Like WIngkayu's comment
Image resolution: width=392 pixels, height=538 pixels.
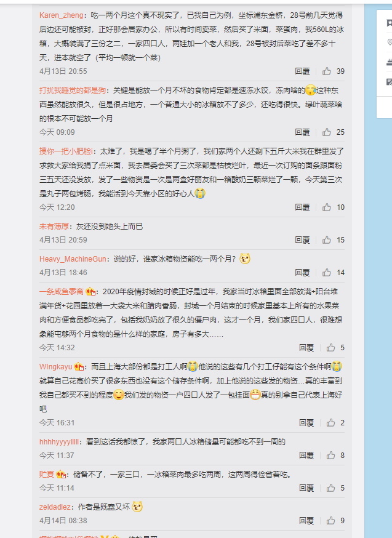330,423
